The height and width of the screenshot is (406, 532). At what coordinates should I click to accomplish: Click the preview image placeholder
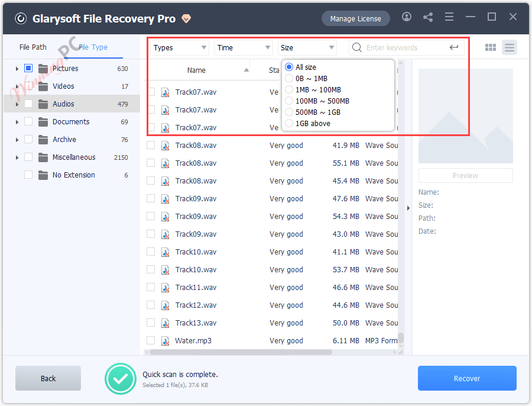point(466,116)
